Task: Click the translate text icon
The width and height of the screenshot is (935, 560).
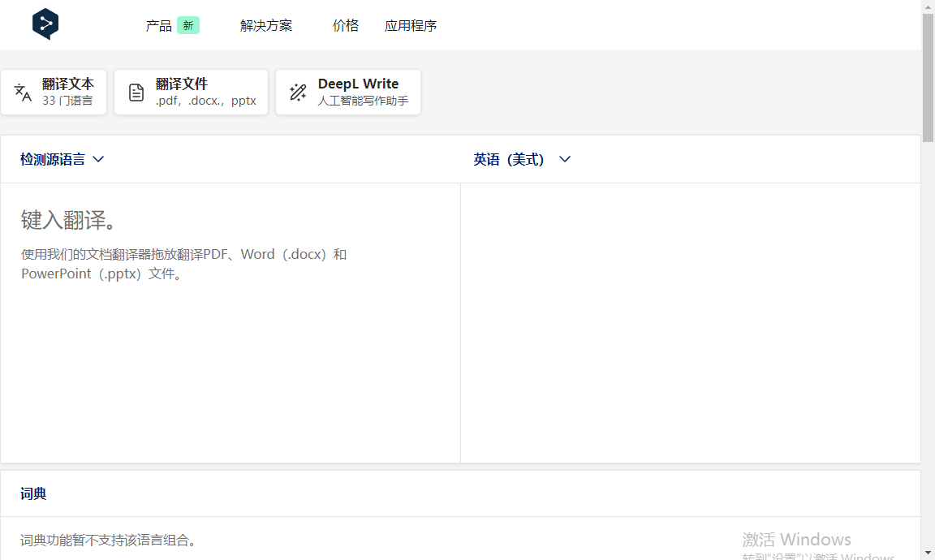Action: pyautogui.click(x=23, y=92)
